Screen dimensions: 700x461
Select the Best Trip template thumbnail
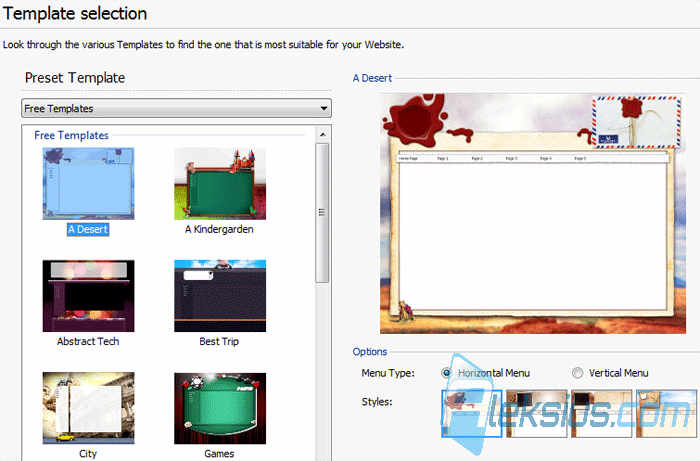pos(220,296)
